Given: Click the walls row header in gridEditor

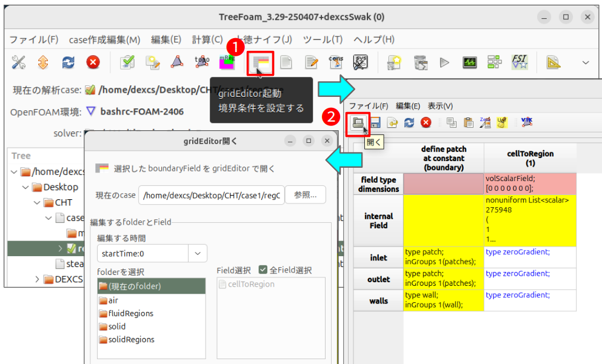Looking at the screenshot, I should click(378, 300).
